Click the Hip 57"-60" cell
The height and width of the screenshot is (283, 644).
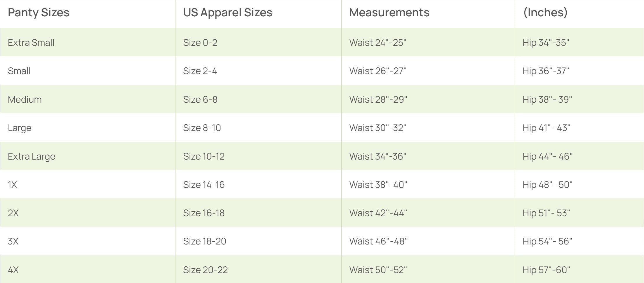546,270
